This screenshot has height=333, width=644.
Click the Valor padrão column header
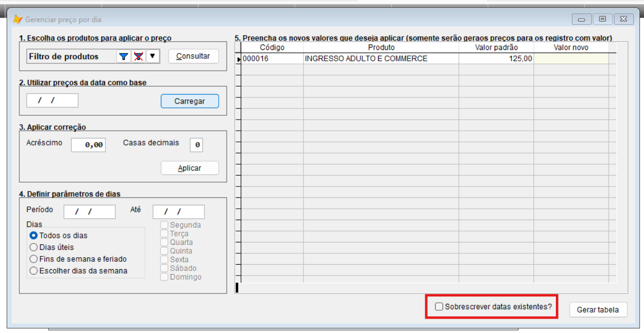point(496,48)
